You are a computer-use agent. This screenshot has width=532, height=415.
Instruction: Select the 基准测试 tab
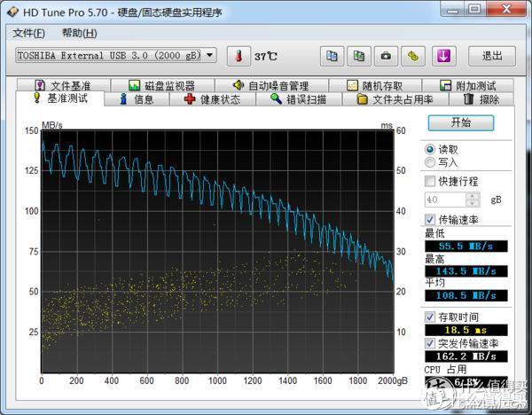(x=60, y=98)
